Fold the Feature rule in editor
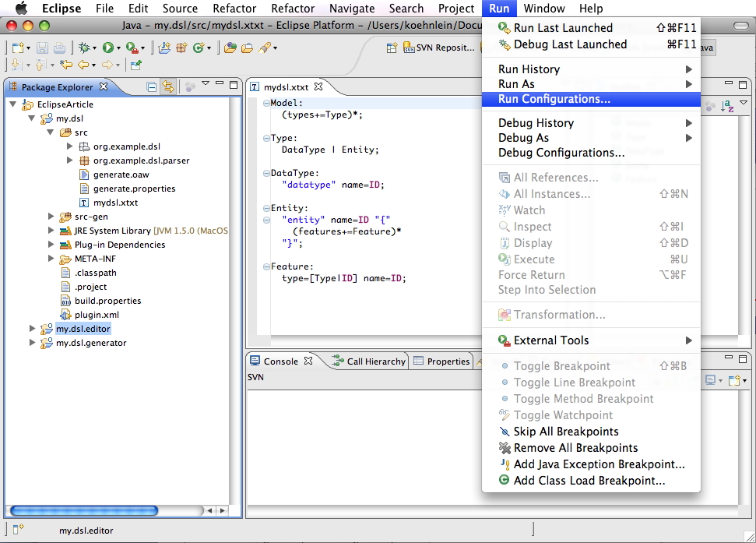Image resolution: width=756 pixels, height=543 pixels. (266, 266)
